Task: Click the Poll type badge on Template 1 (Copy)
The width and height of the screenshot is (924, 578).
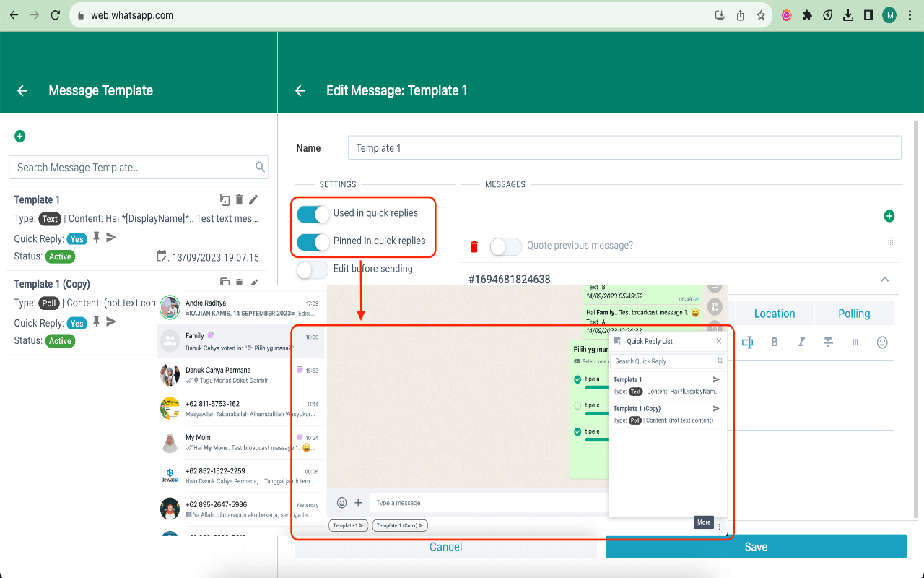Action: tap(49, 303)
